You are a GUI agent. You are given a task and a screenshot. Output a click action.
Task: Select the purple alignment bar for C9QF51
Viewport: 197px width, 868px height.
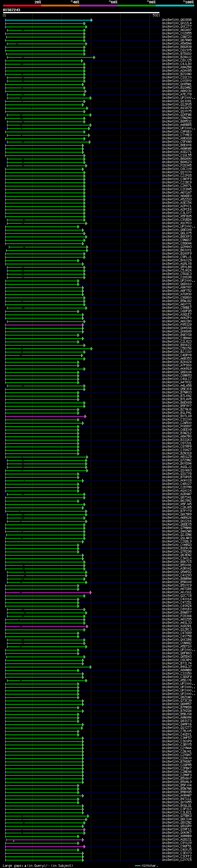point(45,846)
